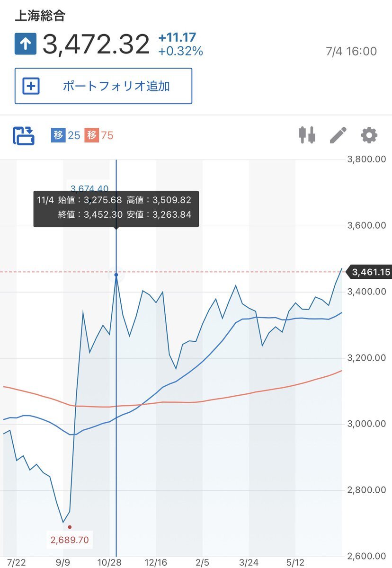Click the ポートフォリオ追加 button
This screenshot has height=568, width=392.
pos(103,86)
